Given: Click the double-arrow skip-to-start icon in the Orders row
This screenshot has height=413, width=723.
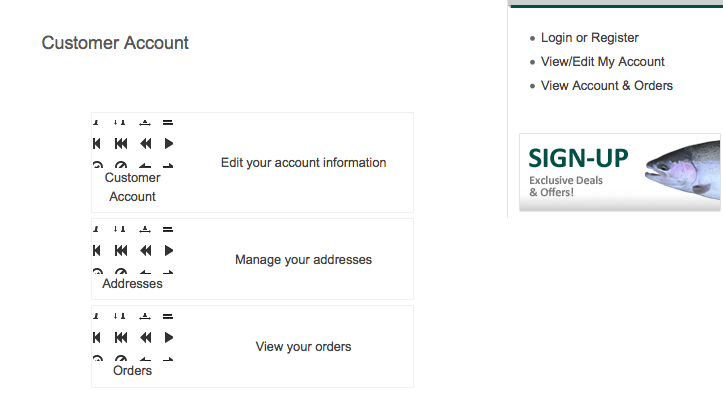Looking at the screenshot, I should click(x=121, y=337).
